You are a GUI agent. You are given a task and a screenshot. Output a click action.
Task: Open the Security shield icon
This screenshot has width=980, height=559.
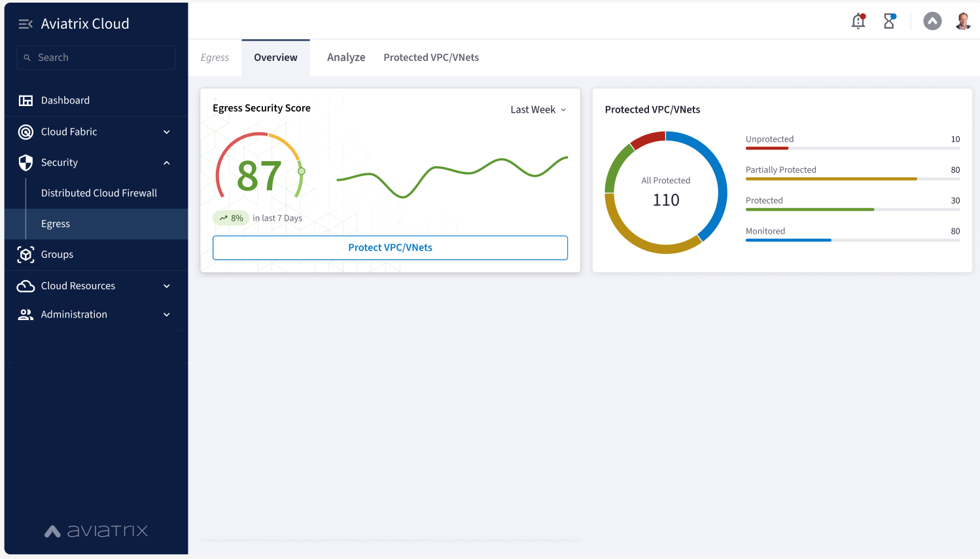25,162
